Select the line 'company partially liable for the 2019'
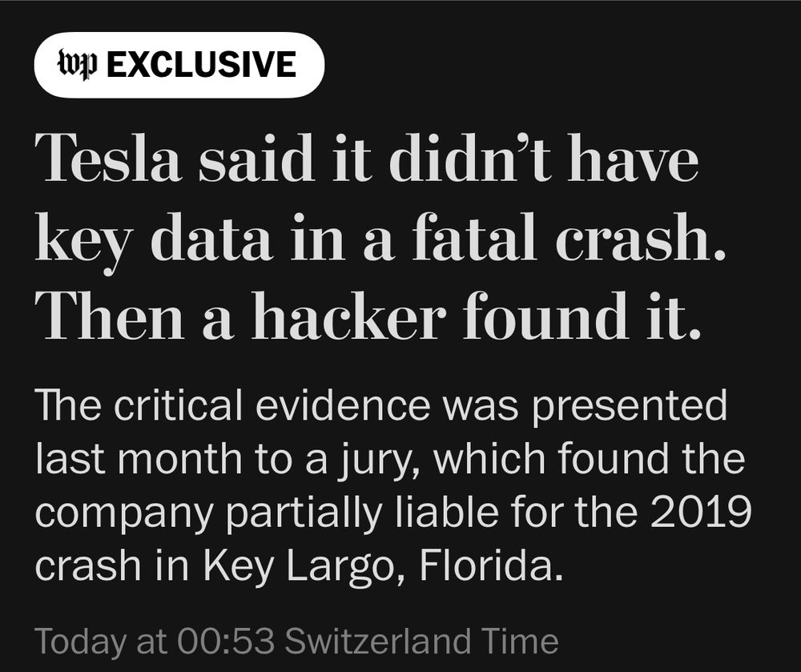 click(x=393, y=513)
